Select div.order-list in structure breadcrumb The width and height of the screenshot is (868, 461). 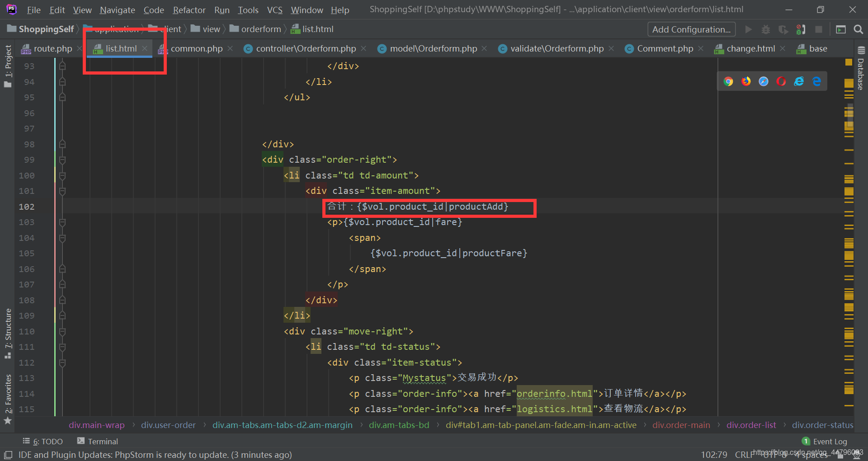(x=751, y=425)
